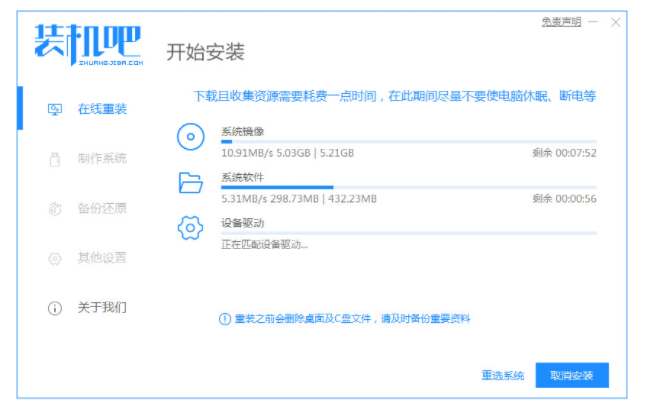
Task: Click the warning info icon beside 重装之前
Action: coord(225,319)
